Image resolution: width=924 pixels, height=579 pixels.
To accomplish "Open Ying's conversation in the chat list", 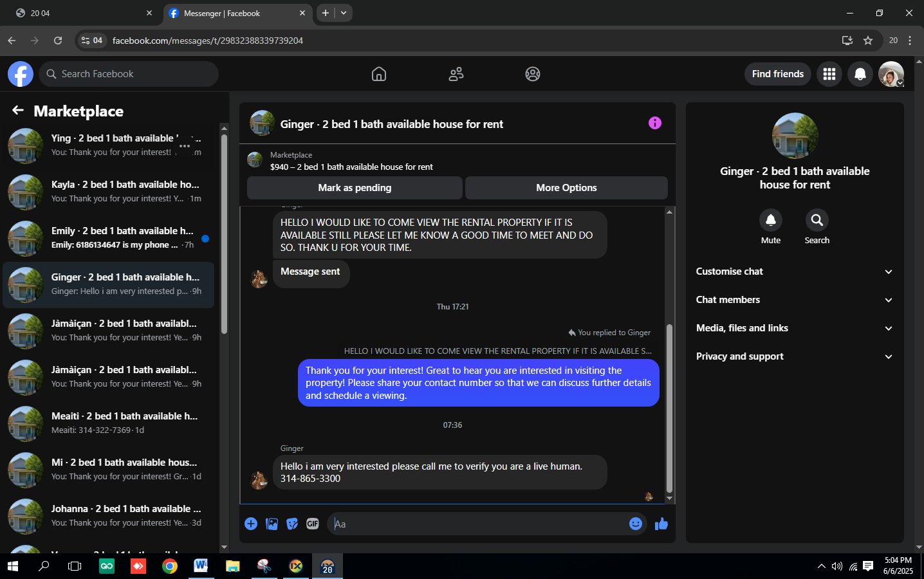I will point(108,145).
